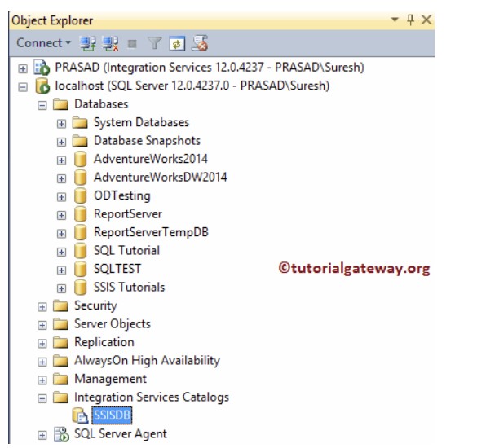Screen dimensions: 477x448
Task: Expand the ReportServerTempDB database
Action: click(x=61, y=234)
